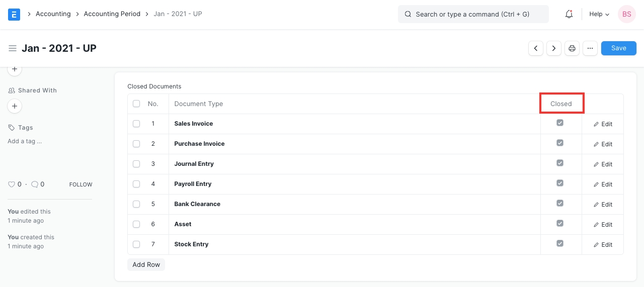Add a user under Shared With
The image size is (644, 287).
point(15,106)
